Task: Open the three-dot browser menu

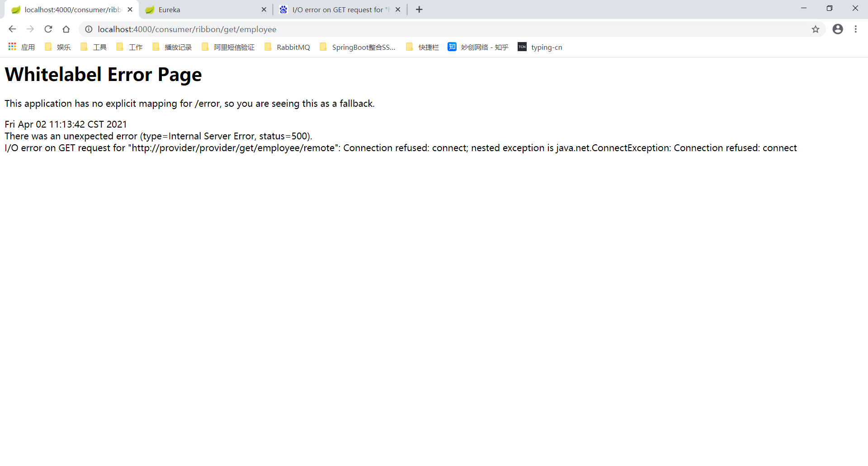Action: [856, 29]
